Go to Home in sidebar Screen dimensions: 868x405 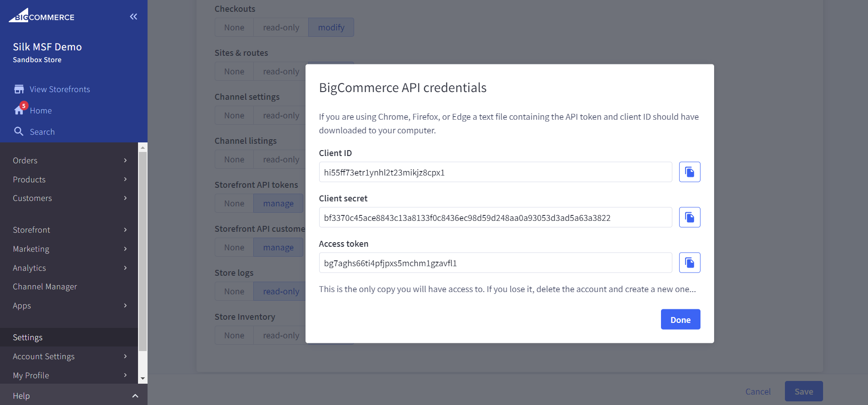pos(41,111)
